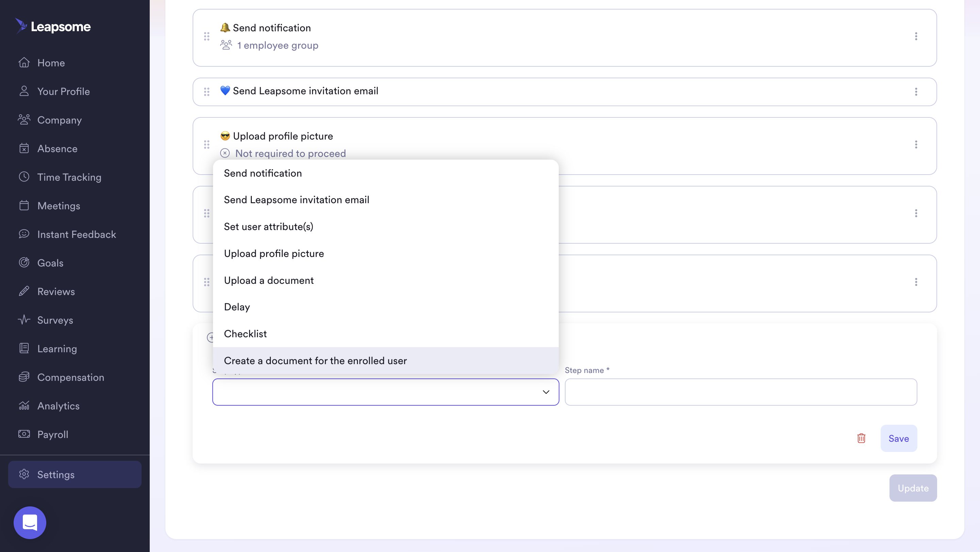Viewport: 980px width, 552px height.
Task: Delete the new step using the trash icon
Action: coord(861,438)
